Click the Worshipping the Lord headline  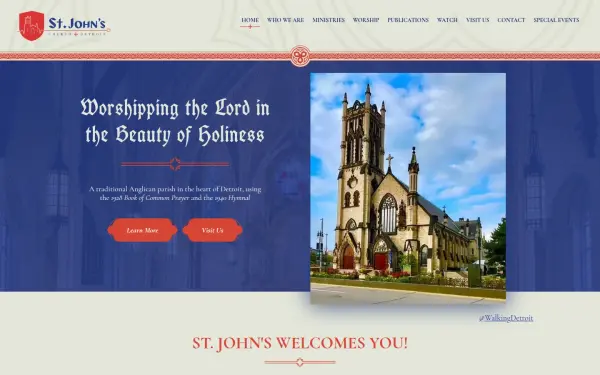tap(175, 122)
